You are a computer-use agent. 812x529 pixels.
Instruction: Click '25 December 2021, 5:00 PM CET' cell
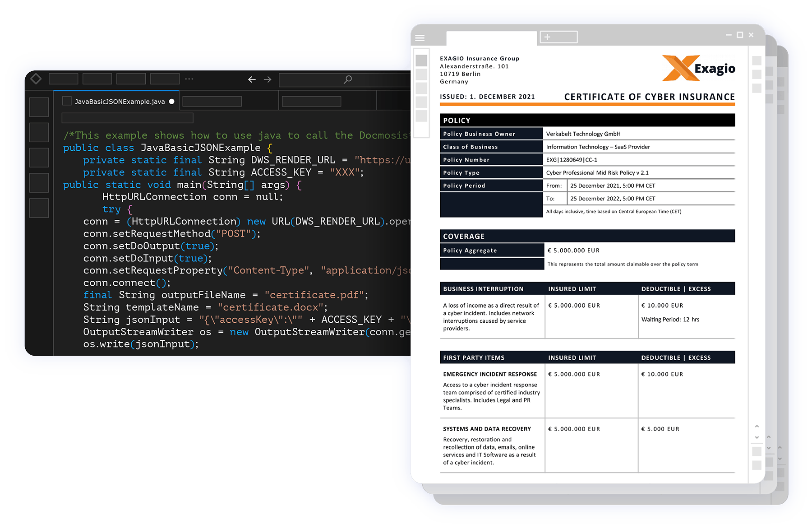651,186
